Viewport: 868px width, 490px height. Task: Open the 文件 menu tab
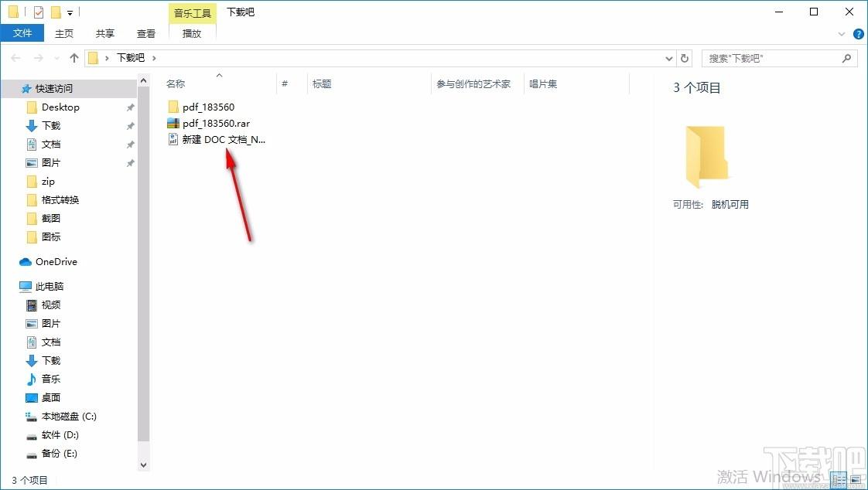pos(22,33)
